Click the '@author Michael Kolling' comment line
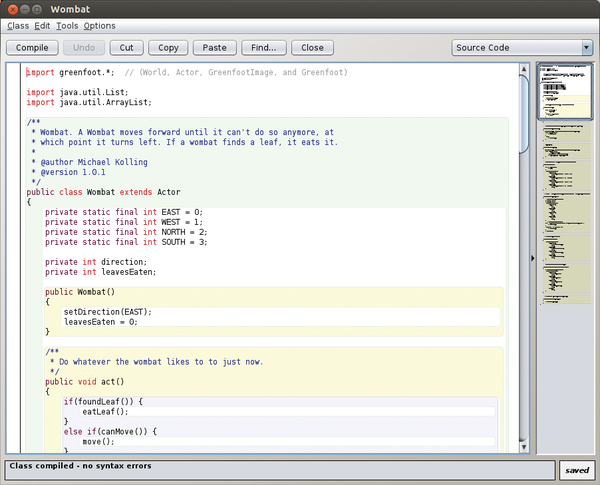 90,162
